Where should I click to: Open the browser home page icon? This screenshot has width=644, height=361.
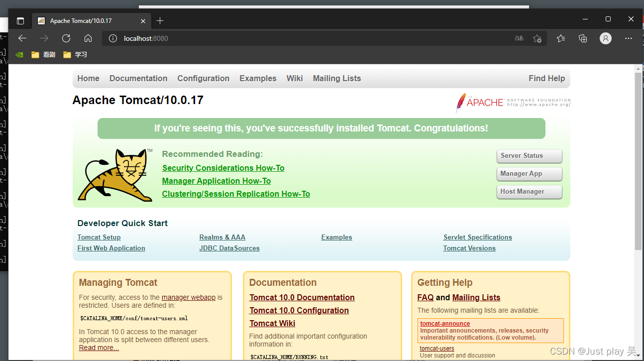point(88,38)
